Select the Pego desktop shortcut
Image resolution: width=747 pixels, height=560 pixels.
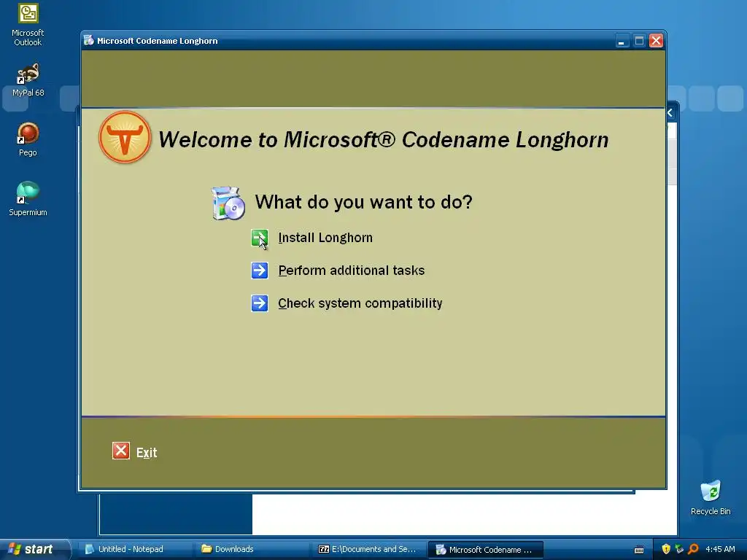[x=28, y=140]
